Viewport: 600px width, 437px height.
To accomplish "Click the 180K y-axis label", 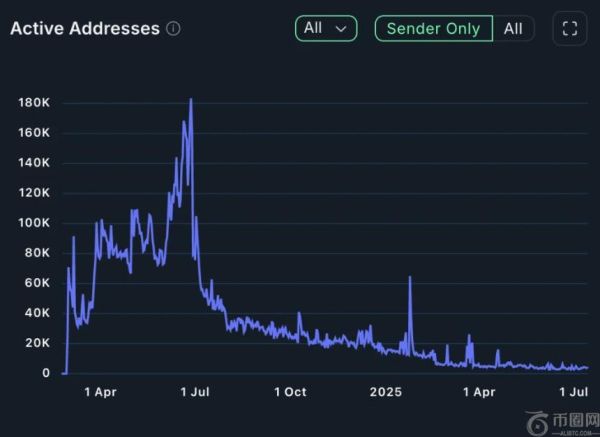I will (34, 103).
